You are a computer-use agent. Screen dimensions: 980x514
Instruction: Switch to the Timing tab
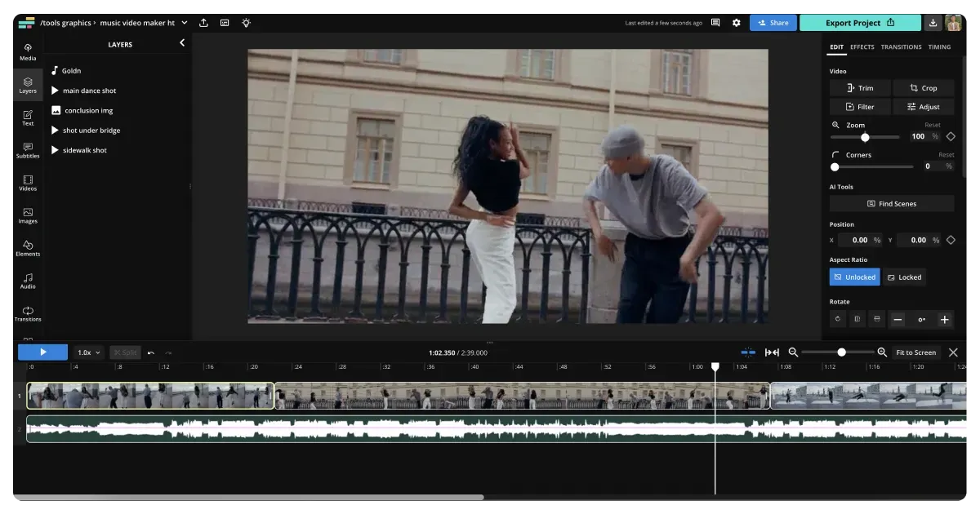[x=939, y=47]
